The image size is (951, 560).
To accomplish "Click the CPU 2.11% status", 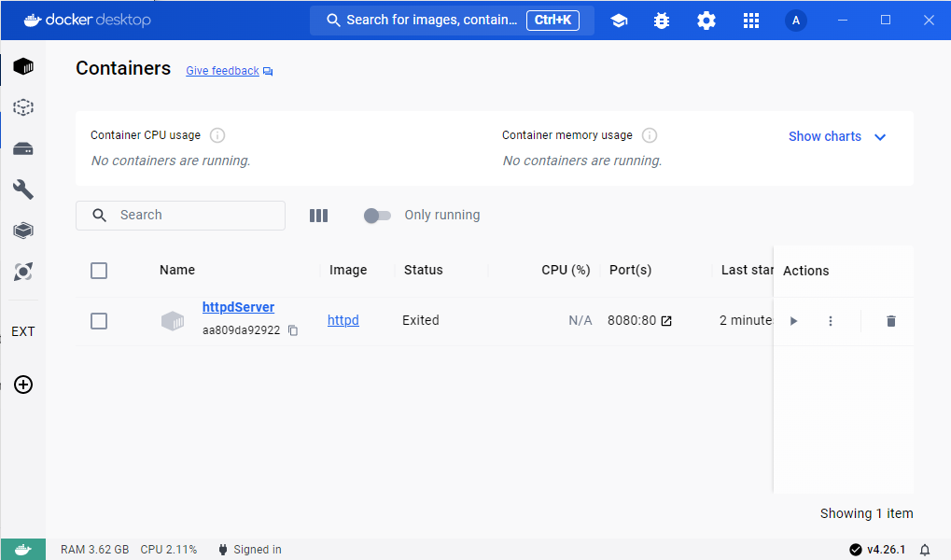I will 169,550.
